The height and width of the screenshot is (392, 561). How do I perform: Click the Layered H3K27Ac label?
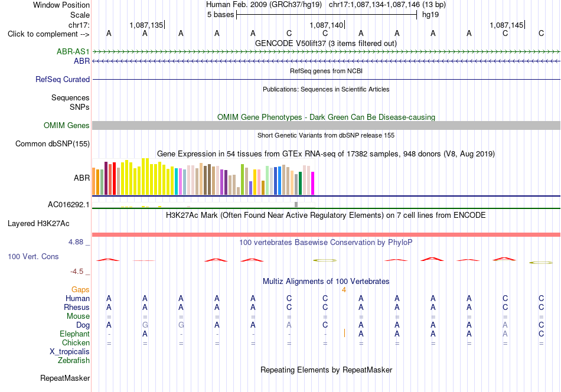click(x=38, y=224)
